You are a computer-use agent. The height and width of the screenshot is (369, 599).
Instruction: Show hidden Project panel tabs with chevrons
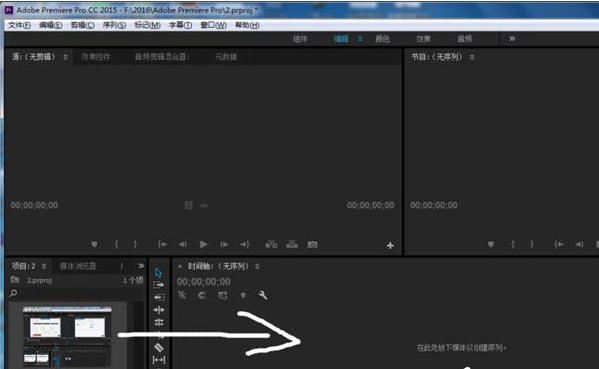coord(141,266)
